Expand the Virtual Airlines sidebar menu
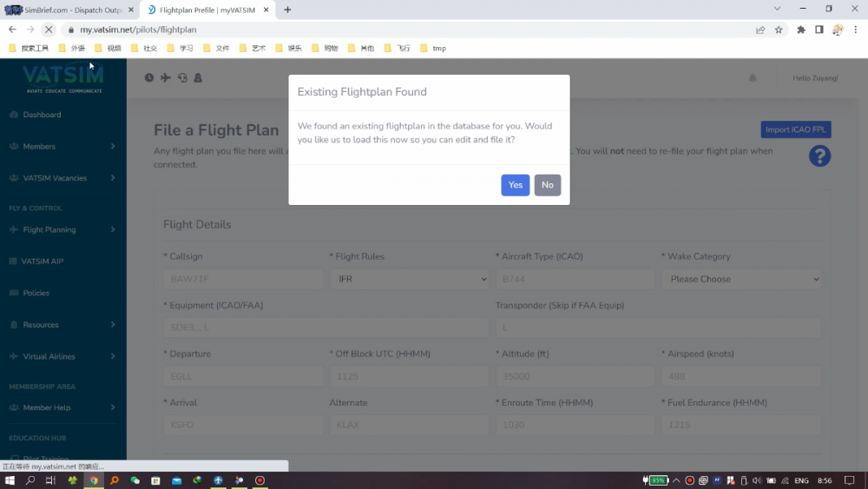Image resolution: width=868 pixels, height=489 pixels. [x=62, y=357]
